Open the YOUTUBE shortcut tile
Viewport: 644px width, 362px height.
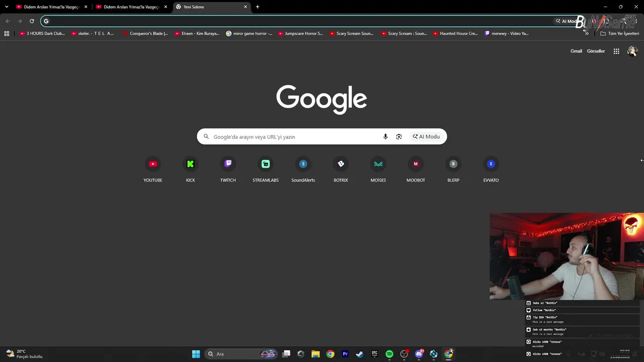tap(153, 170)
